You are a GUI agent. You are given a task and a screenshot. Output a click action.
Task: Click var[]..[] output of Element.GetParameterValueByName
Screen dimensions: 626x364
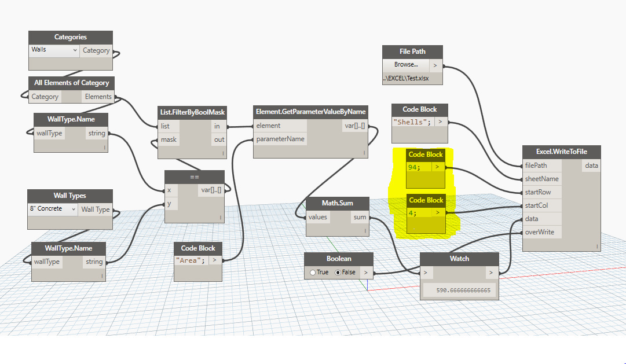[x=355, y=126]
